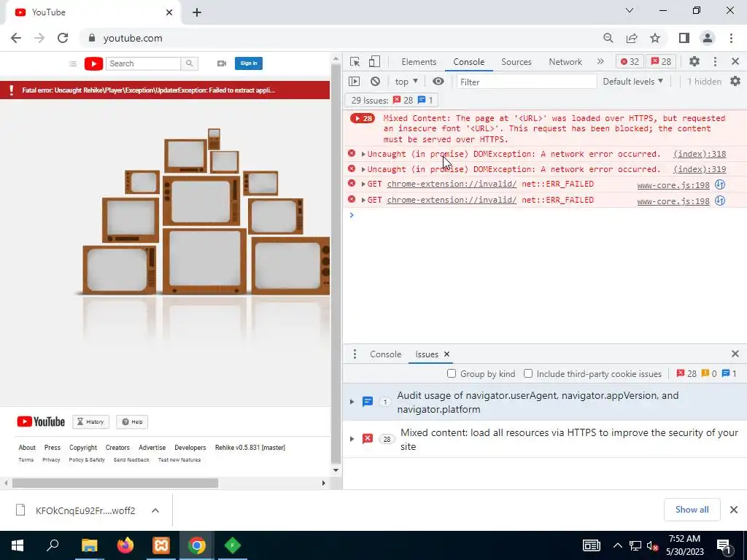Click the blue Sign in button
Screen dimensions: 747x560
click(x=249, y=63)
